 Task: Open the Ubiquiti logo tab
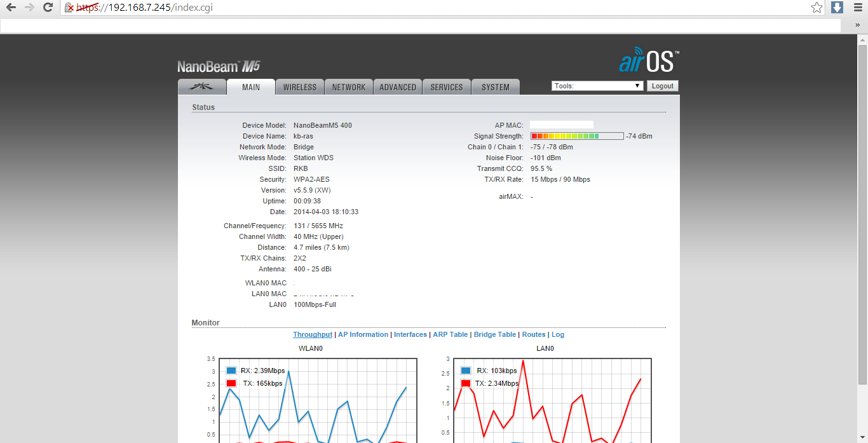[x=202, y=87]
